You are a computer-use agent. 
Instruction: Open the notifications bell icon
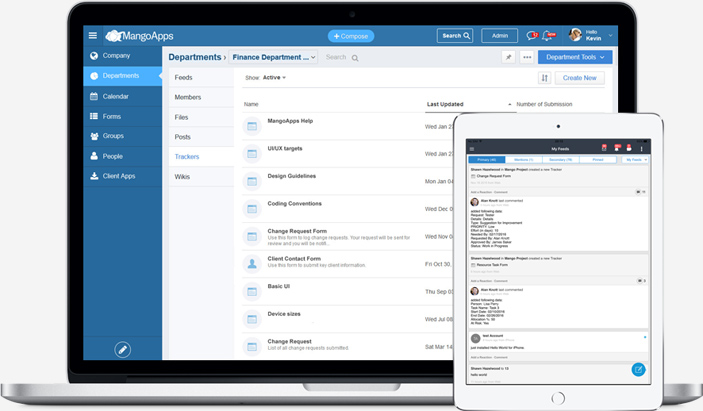[x=548, y=35]
